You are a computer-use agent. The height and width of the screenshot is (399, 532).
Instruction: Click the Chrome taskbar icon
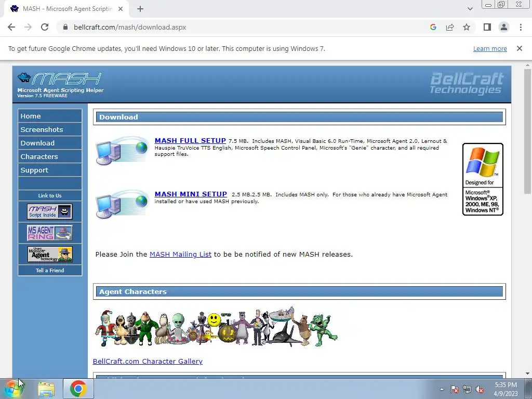click(78, 389)
